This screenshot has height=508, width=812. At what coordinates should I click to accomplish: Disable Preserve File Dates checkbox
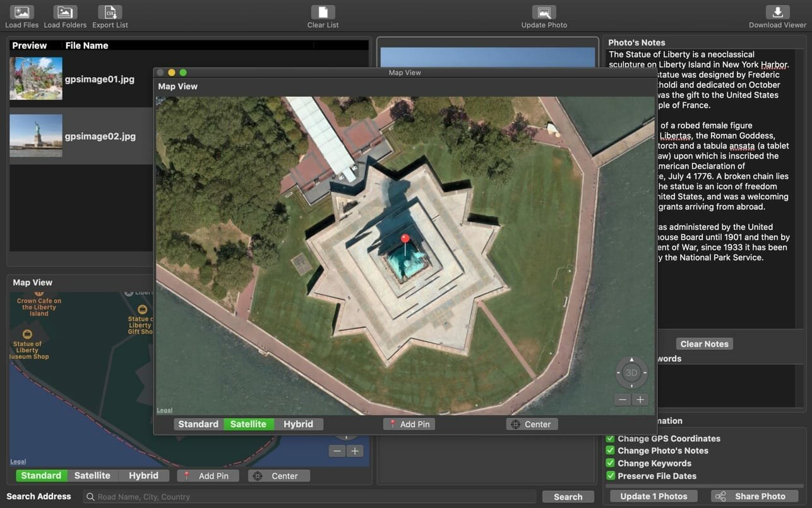pos(611,476)
